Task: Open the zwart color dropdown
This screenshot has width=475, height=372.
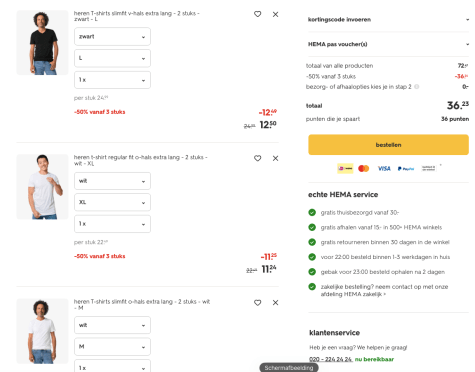Action: 112,37
